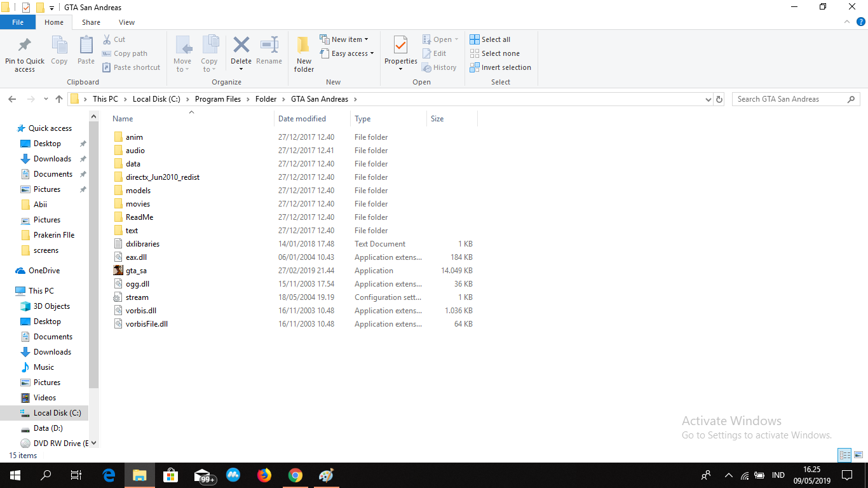Open the recent locations dropdown arrow
Screen dimensions: 868x488
[x=46, y=99]
